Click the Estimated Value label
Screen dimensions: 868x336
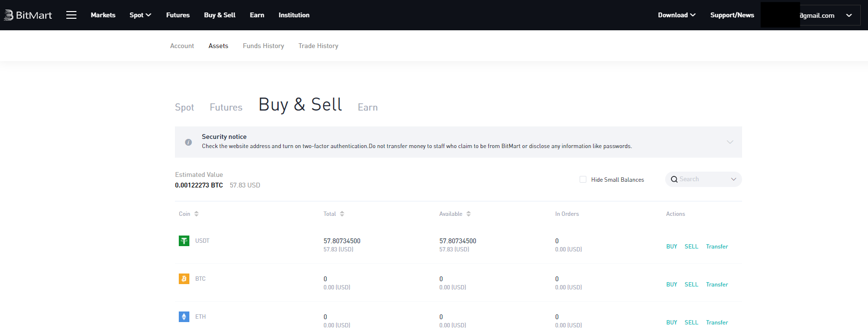(x=199, y=174)
